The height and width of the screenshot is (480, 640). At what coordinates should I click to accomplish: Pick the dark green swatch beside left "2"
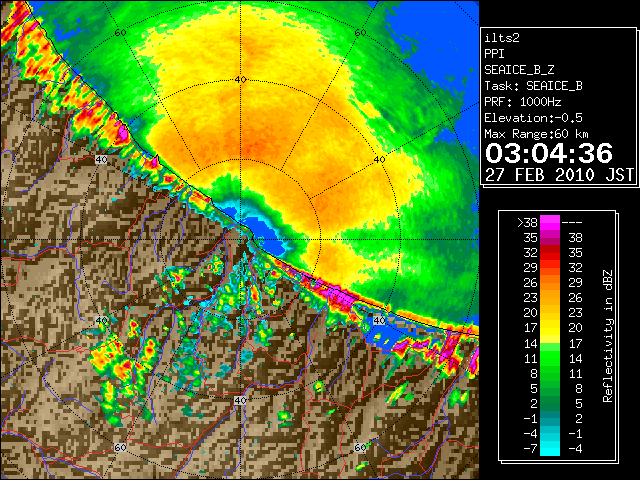click(550, 403)
